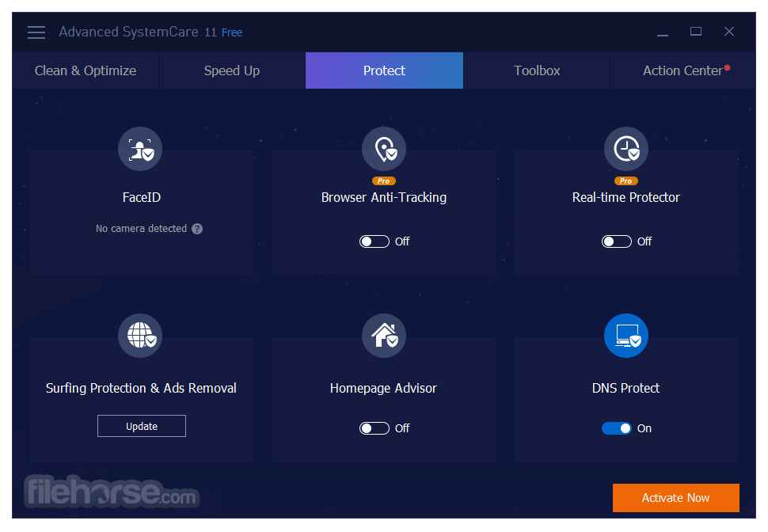Click the Advanced SystemCare 11 title text
This screenshot has width=768, height=532.
tap(138, 32)
